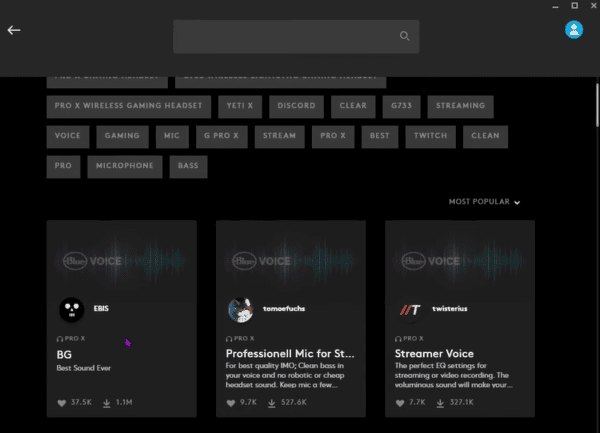Image resolution: width=600 pixels, height=433 pixels.
Task: Like the Professionell Mic preset heart
Action: pos(231,403)
